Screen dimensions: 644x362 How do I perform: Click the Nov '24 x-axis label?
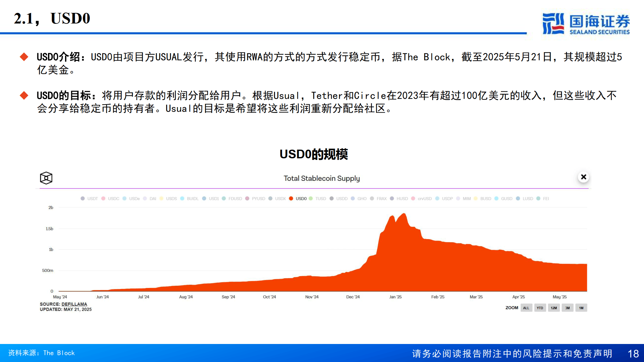click(x=312, y=297)
